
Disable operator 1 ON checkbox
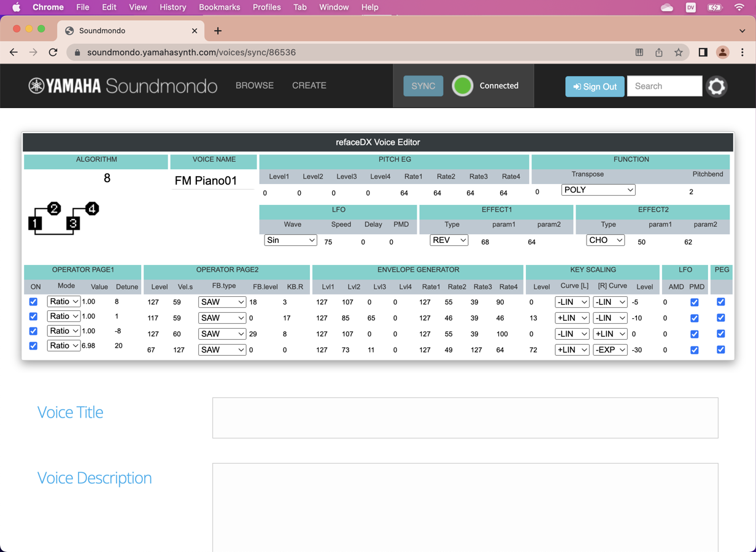(x=34, y=302)
